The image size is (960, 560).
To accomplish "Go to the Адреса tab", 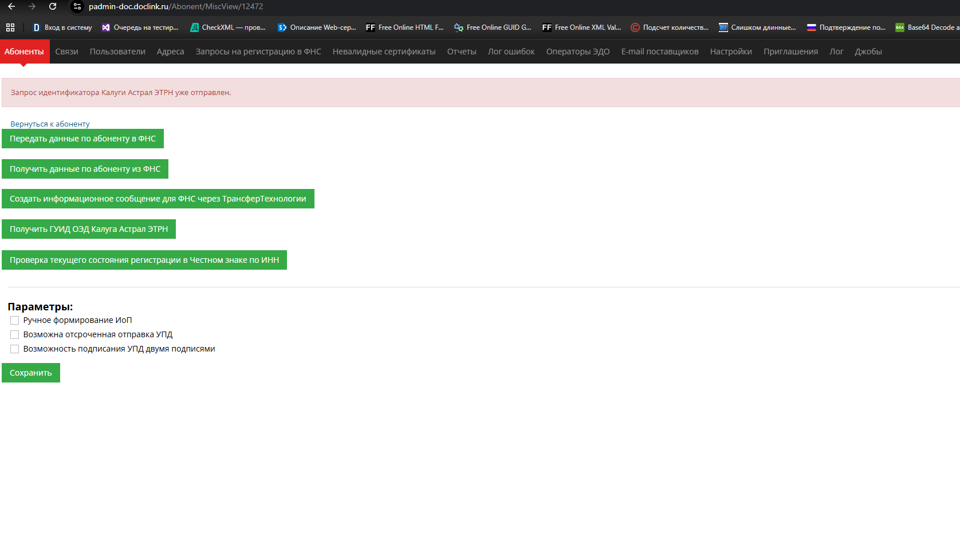I will click(171, 52).
